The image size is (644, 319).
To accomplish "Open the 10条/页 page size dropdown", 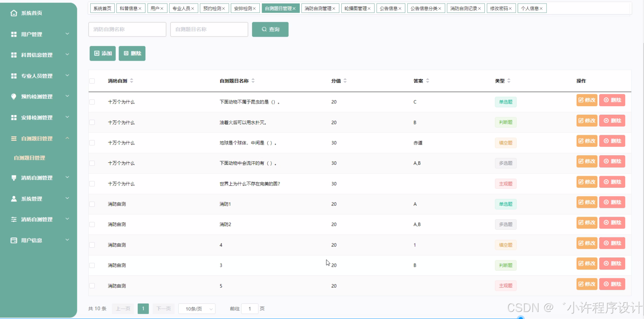I will click(197, 309).
